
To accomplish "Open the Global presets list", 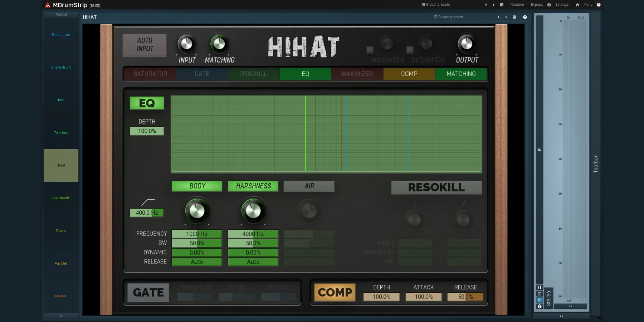I will point(436,5).
